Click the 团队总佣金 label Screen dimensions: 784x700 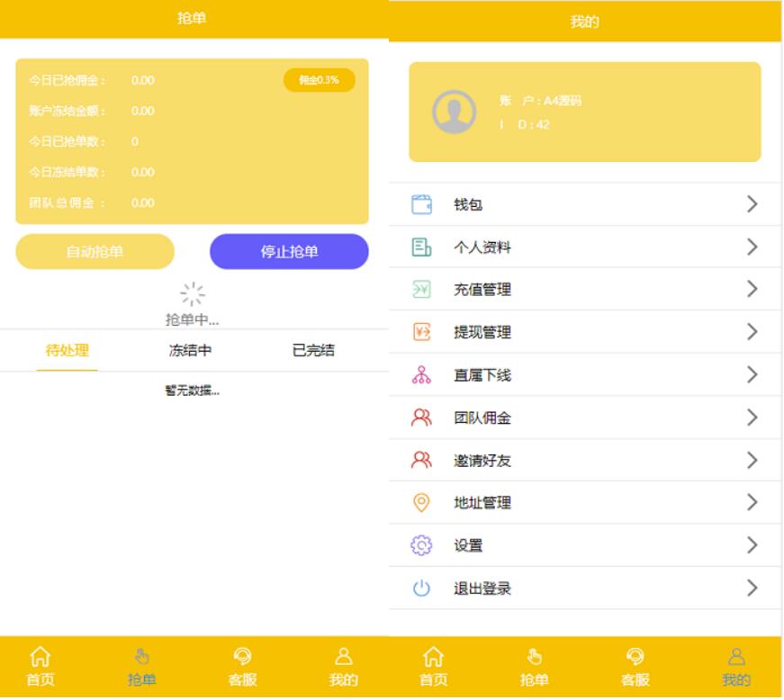(67, 202)
